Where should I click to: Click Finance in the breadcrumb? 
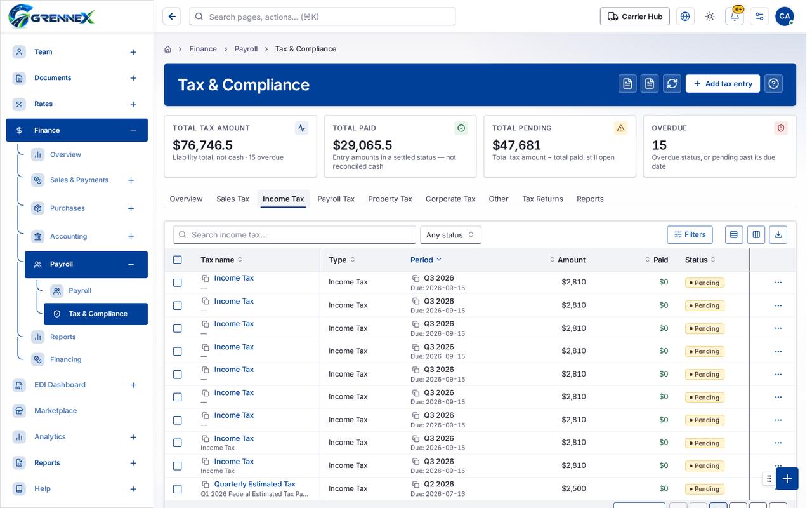coord(203,49)
